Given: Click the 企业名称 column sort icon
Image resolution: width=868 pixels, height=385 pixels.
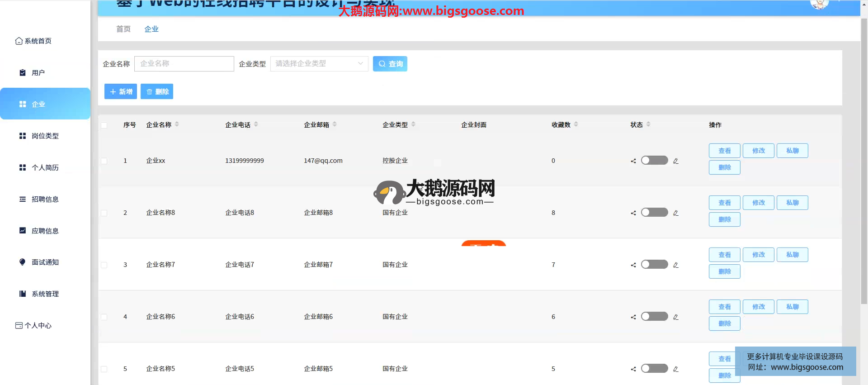Looking at the screenshot, I should point(177,124).
